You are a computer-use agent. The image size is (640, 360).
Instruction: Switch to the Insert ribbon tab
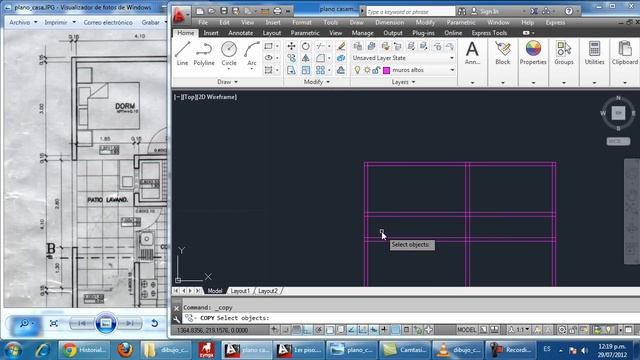point(211,33)
